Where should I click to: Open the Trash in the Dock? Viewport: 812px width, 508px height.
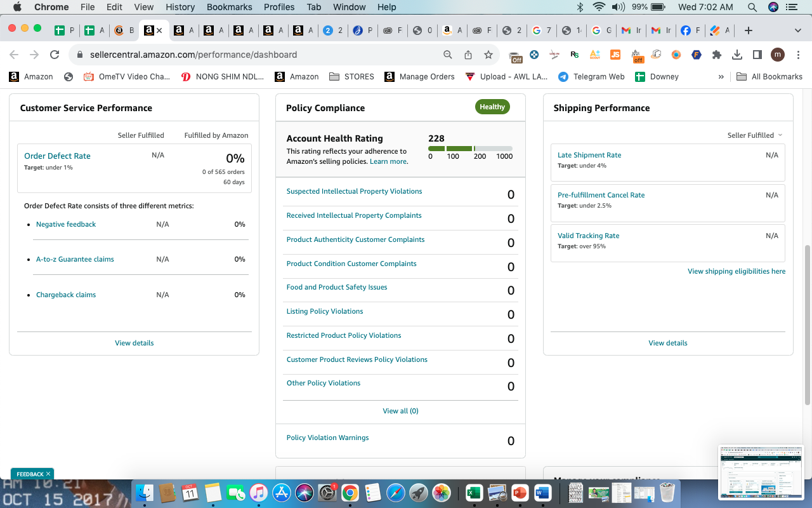(x=667, y=493)
